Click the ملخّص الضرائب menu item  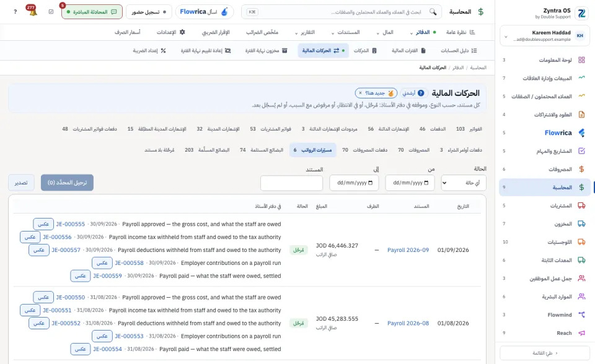pyautogui.click(x=262, y=32)
